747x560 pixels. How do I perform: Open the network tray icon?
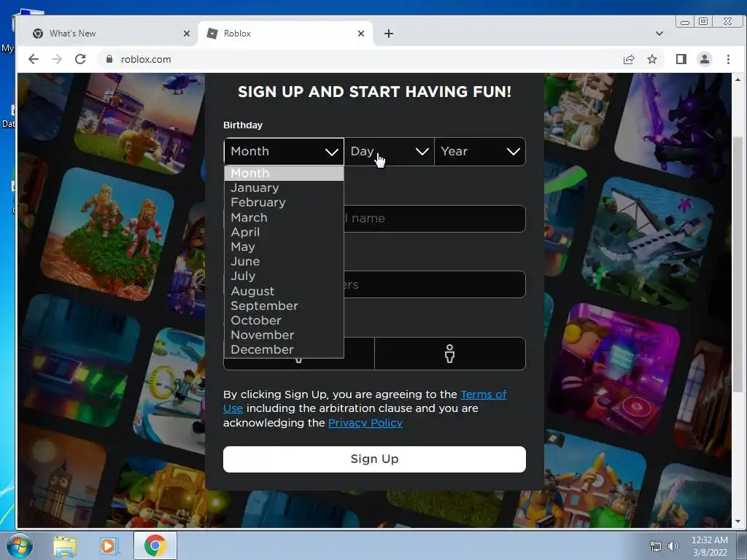(656, 547)
